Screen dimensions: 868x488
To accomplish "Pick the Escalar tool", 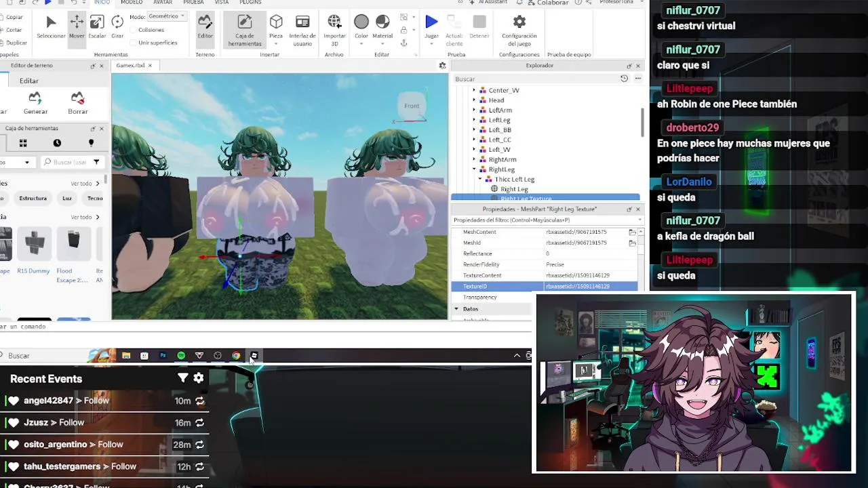I will click(97, 27).
